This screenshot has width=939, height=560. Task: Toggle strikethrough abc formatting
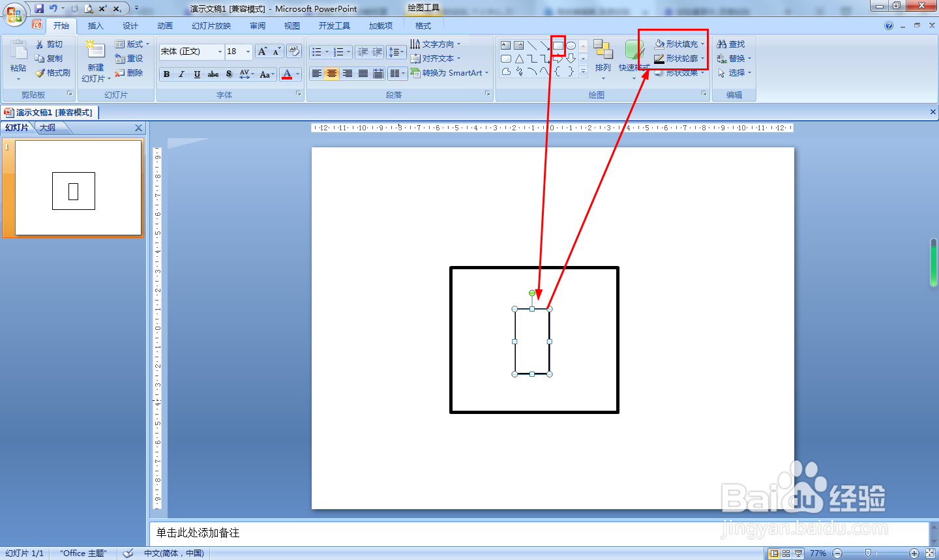[x=213, y=74]
